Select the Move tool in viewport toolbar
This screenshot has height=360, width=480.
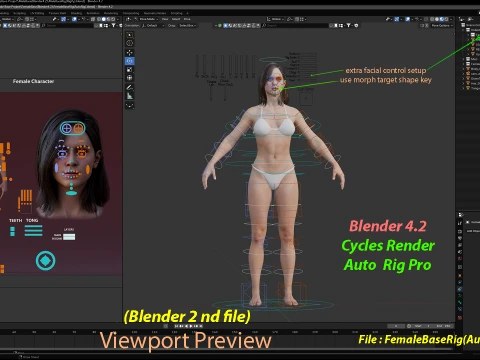130,53
